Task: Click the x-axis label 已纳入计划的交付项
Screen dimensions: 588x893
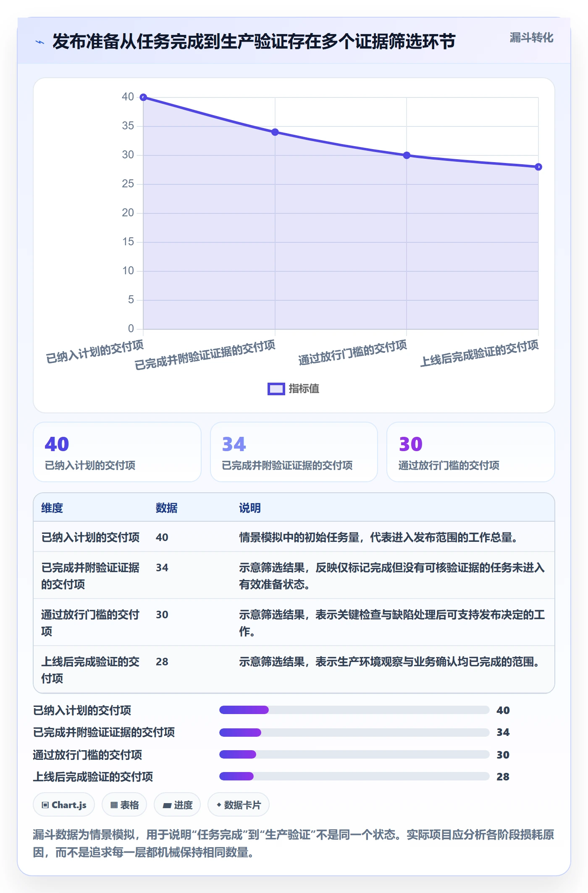Action: [x=95, y=352]
